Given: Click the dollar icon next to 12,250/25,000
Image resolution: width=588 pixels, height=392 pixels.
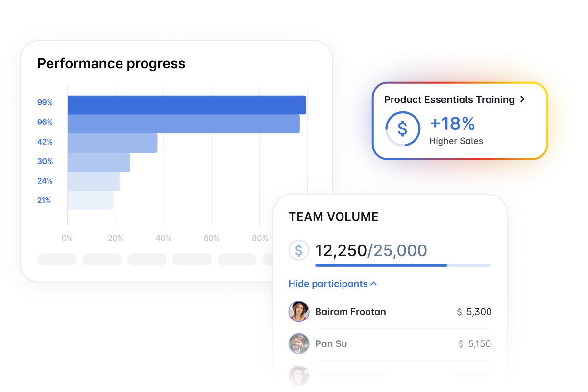Looking at the screenshot, I should click(298, 250).
